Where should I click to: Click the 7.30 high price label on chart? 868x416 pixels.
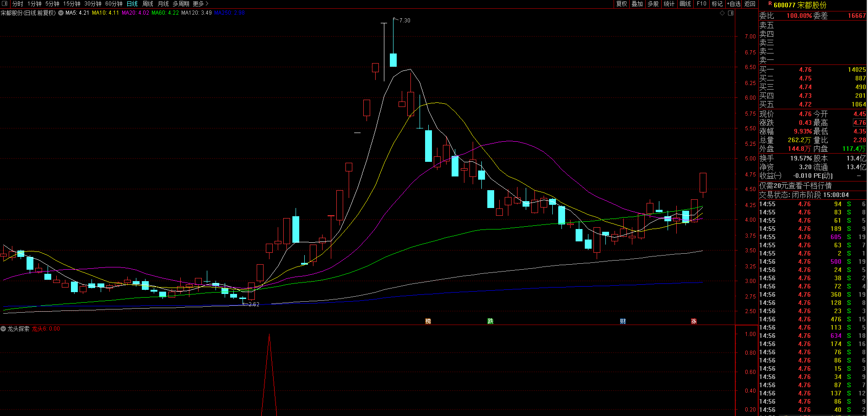pos(404,21)
